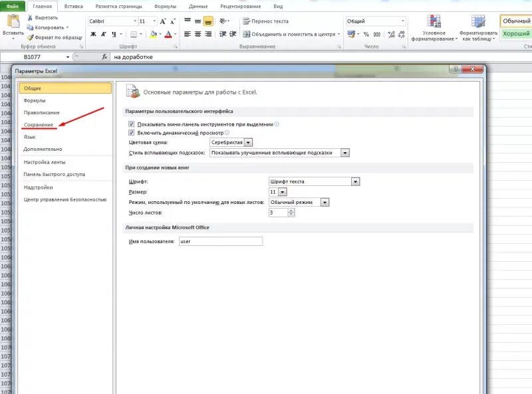Click the Cut (Вырезать) scissors icon
This screenshot has width=532, height=394.
point(30,18)
